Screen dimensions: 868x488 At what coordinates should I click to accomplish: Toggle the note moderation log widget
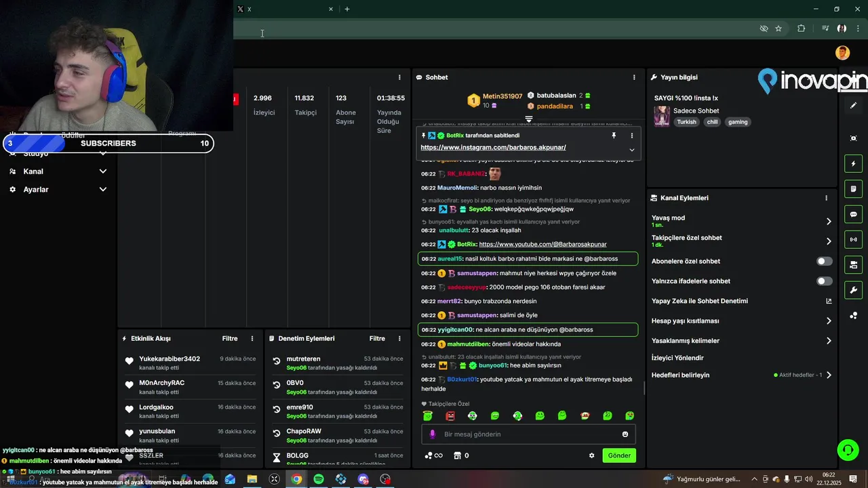[x=853, y=189]
